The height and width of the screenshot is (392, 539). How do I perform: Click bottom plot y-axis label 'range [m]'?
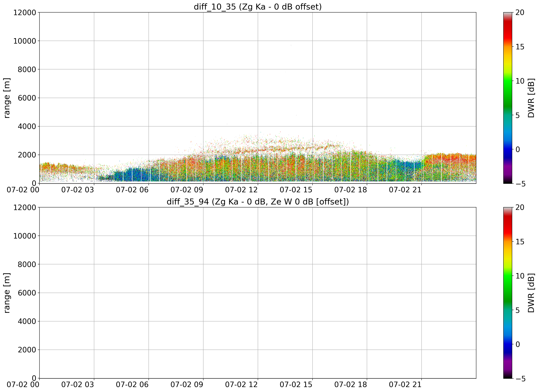click(x=7, y=293)
